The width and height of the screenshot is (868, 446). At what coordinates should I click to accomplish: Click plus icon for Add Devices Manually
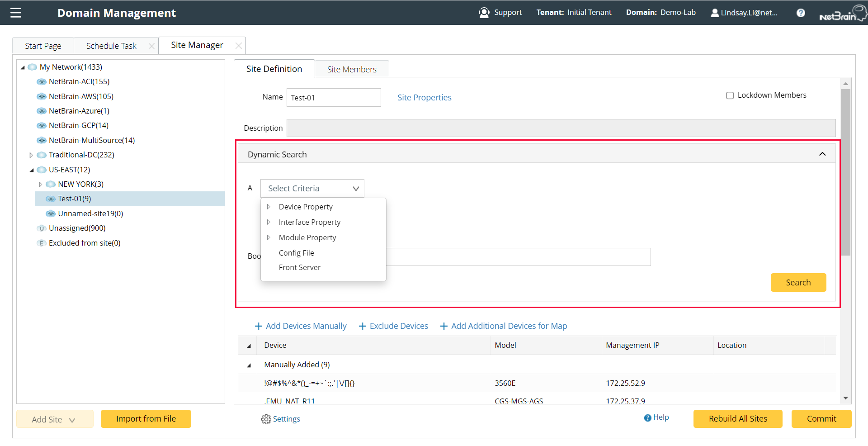point(259,326)
